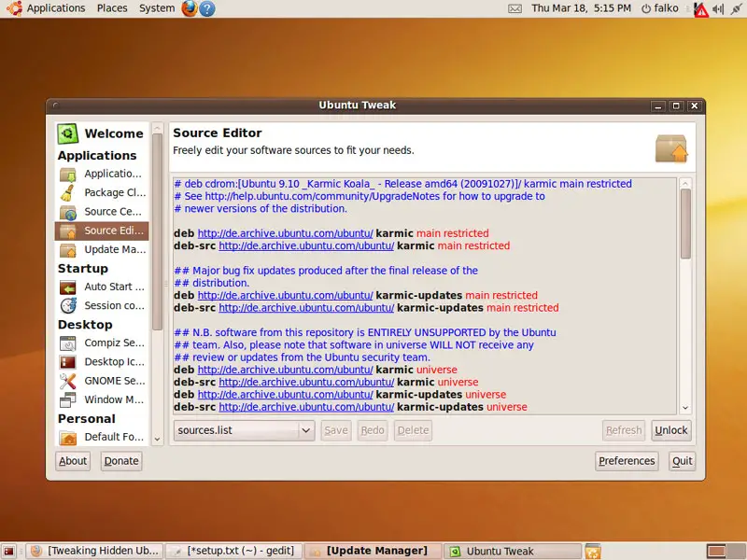Viewport: 747px width, 560px height.
Task: Click the 'Startup' section heading
Action: (x=83, y=269)
